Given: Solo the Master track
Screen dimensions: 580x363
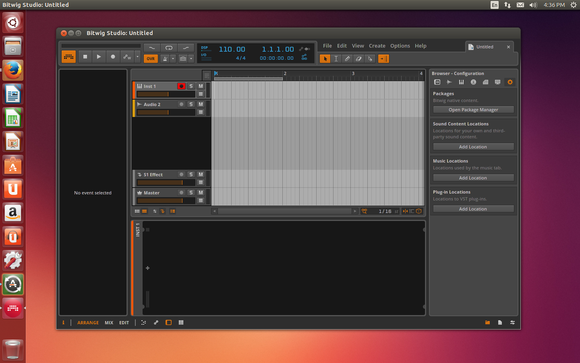Looking at the screenshot, I should 191,192.
